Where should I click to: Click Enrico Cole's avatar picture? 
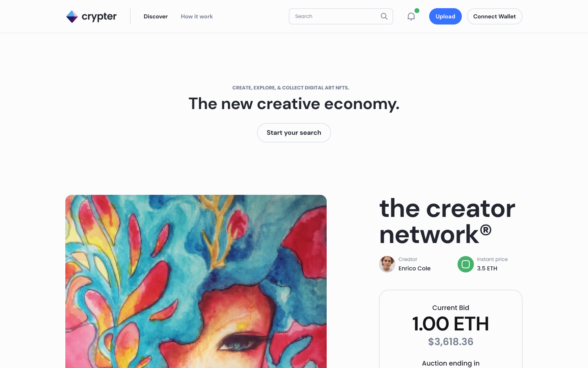pos(387,264)
